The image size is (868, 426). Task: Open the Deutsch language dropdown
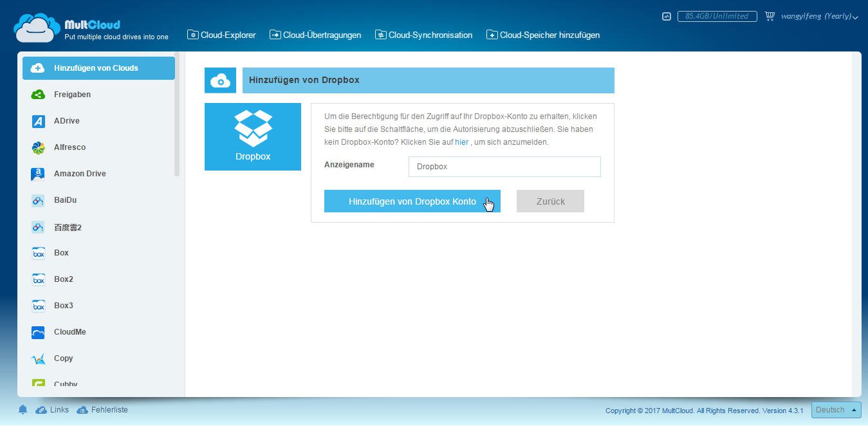[836, 410]
